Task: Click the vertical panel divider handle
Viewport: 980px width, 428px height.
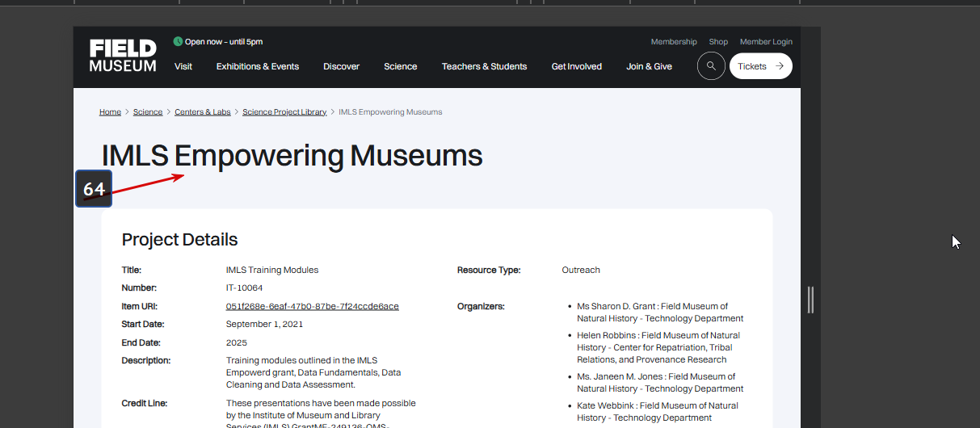Action: 810,300
